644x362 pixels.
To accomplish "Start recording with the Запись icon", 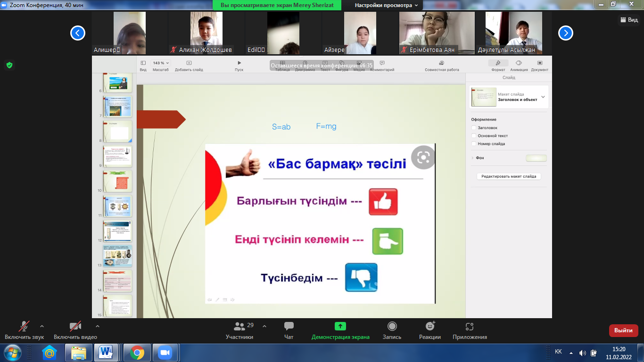I will click(x=392, y=327).
